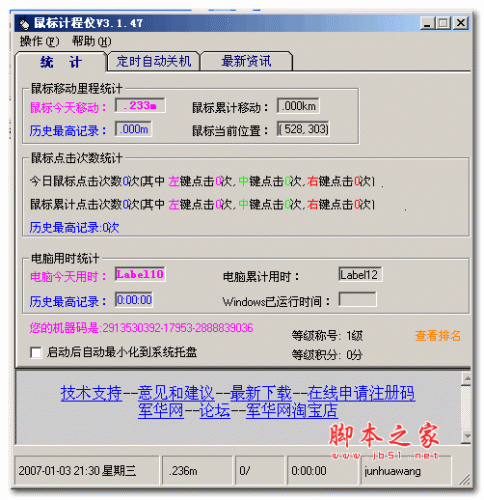This screenshot has height=500, width=484.
Task: Open the 论坛 link
Action: [x=215, y=410]
